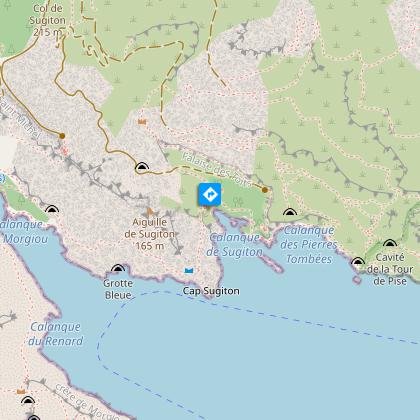Screen dimensions: 420x420
Task: Select the brown dot at end of Saint Michel road
Action: click(x=62, y=136)
